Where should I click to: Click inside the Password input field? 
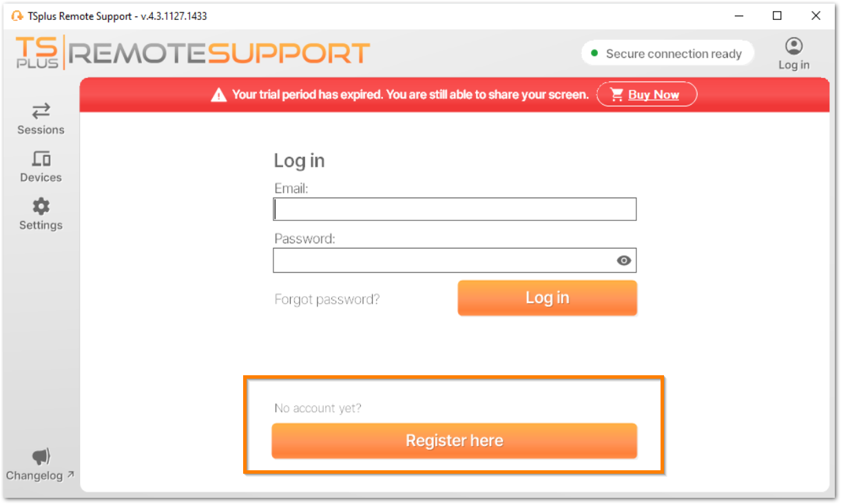pyautogui.click(x=455, y=260)
